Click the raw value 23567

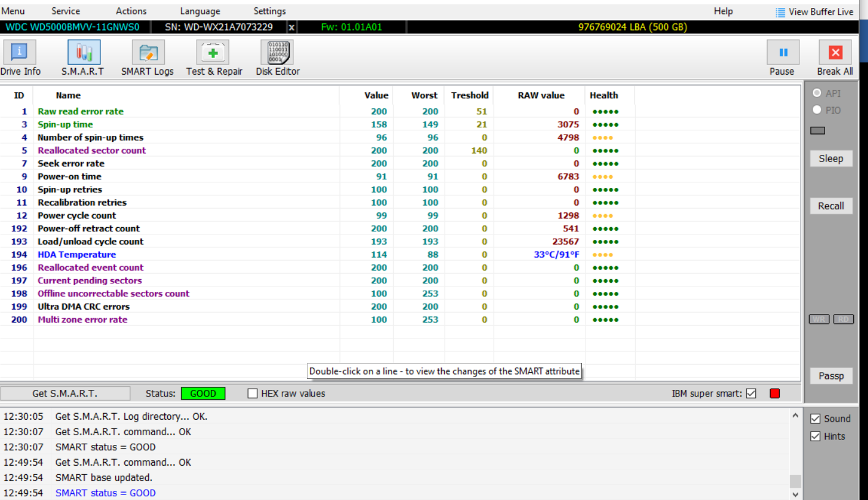[566, 242]
